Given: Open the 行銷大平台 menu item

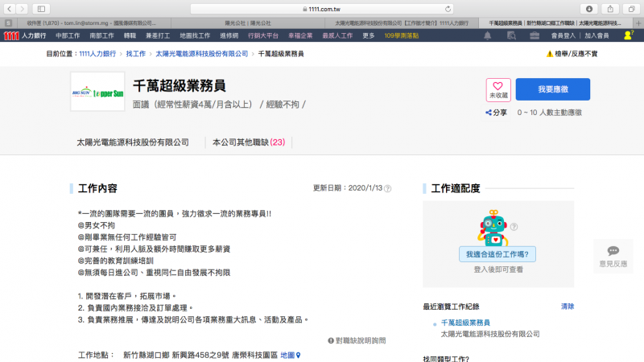Looking at the screenshot, I should click(x=263, y=35).
